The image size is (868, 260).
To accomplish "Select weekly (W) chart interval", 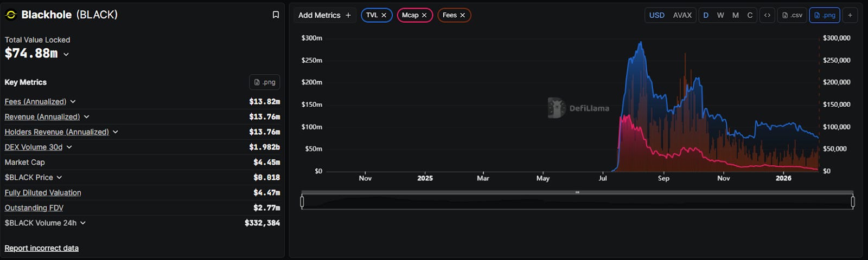I will pos(720,15).
